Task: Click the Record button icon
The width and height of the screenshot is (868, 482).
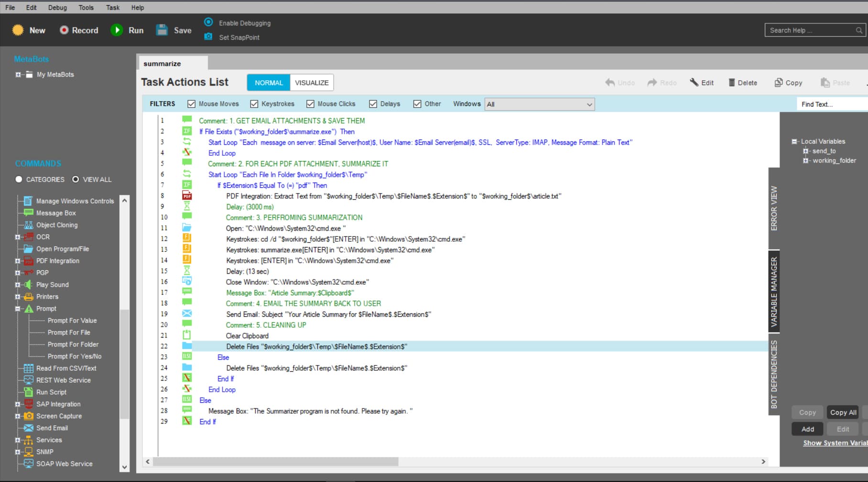Action: click(64, 30)
